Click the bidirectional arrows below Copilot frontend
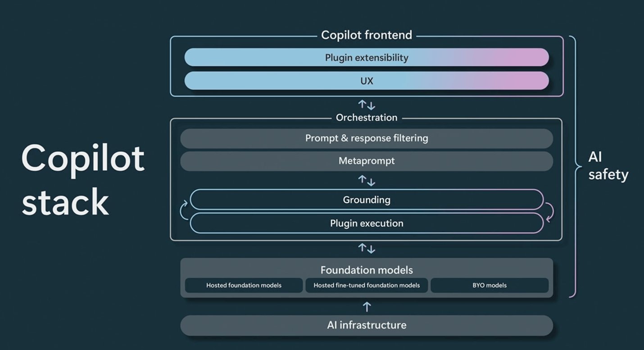Viewport: 644px width, 350px height. click(x=367, y=105)
